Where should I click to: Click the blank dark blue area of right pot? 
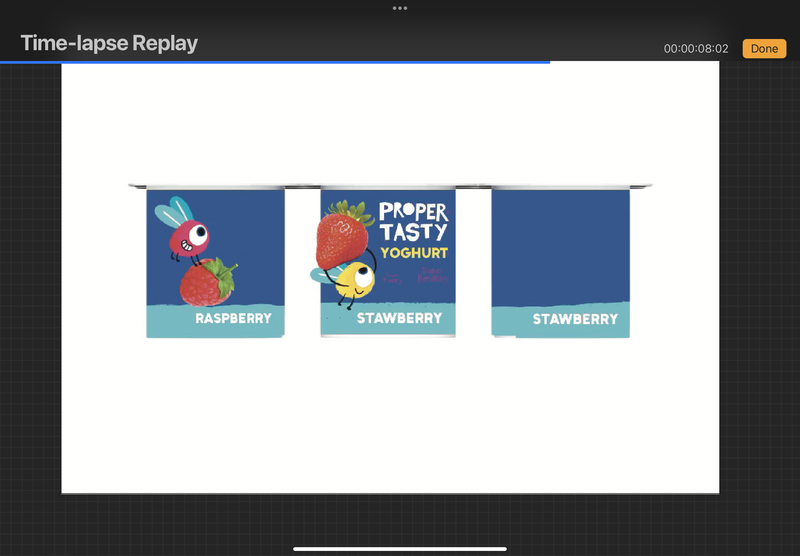[x=560, y=243]
